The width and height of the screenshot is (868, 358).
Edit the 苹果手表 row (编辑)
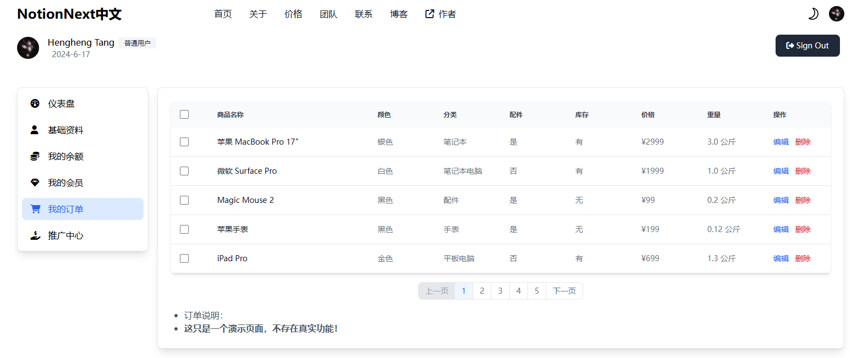click(781, 229)
